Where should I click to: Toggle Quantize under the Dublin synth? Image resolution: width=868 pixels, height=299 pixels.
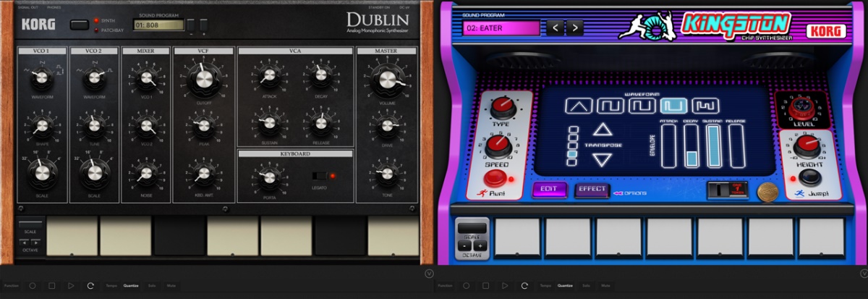[x=131, y=286]
